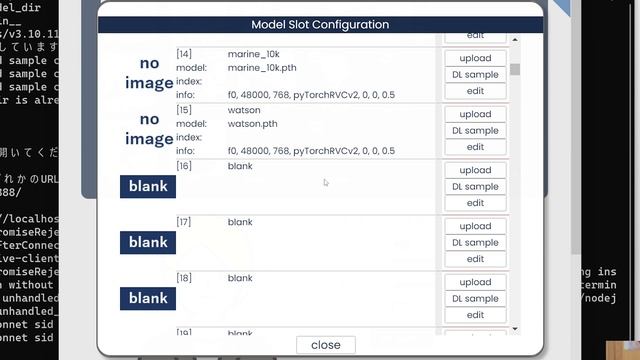Click the [16] slot number label
640x360 pixels.
(184, 166)
